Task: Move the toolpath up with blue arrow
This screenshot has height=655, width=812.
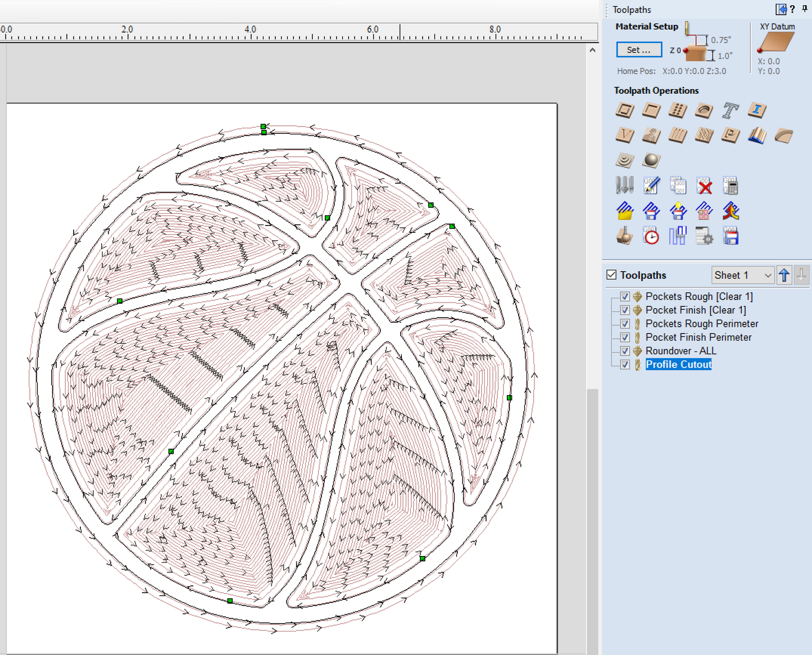Action: pos(784,275)
